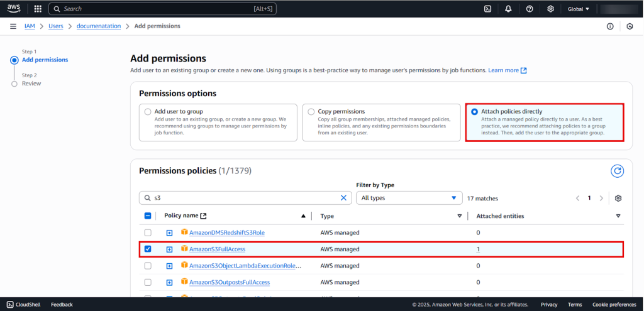Select the Add user to group option
This screenshot has width=644, height=311.
pyautogui.click(x=147, y=112)
